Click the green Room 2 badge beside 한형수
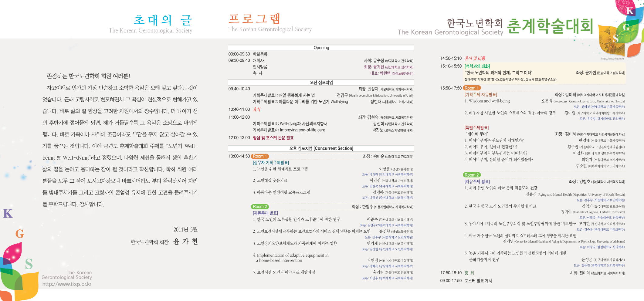644x301 pixels. click(x=260, y=207)
